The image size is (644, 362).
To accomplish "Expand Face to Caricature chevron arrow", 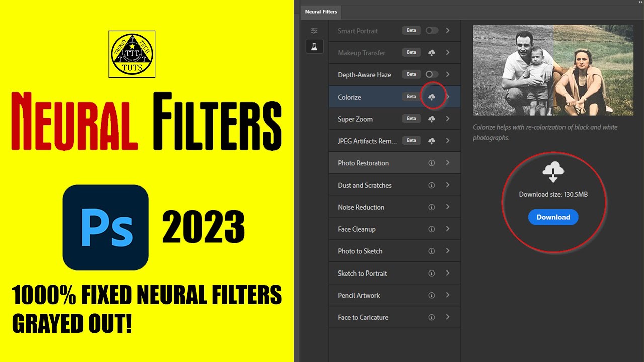I will 447,317.
